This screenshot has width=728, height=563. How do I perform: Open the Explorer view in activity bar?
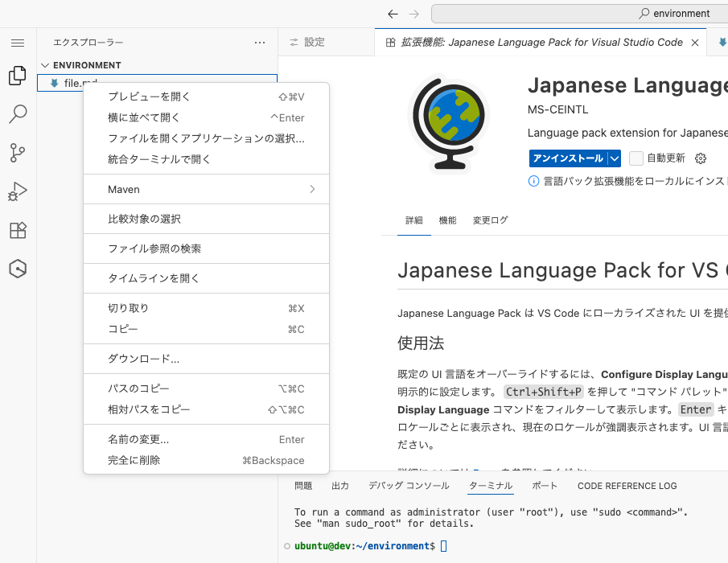click(18, 75)
